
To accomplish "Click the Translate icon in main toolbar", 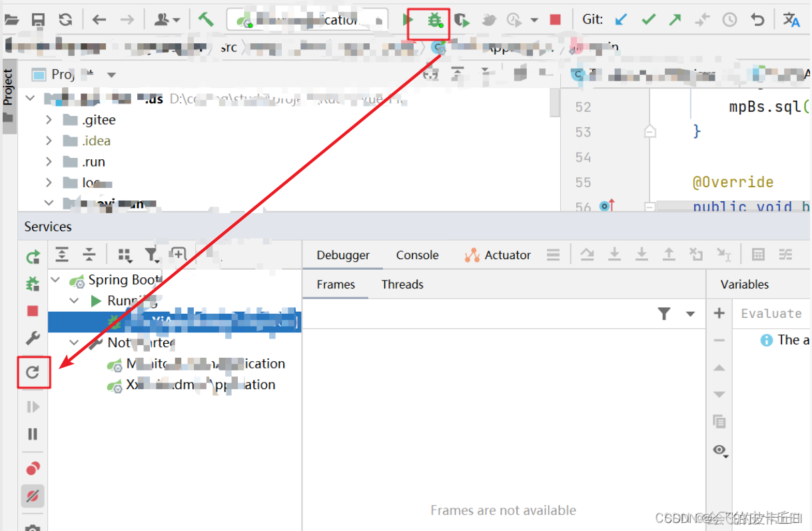I will point(791,20).
